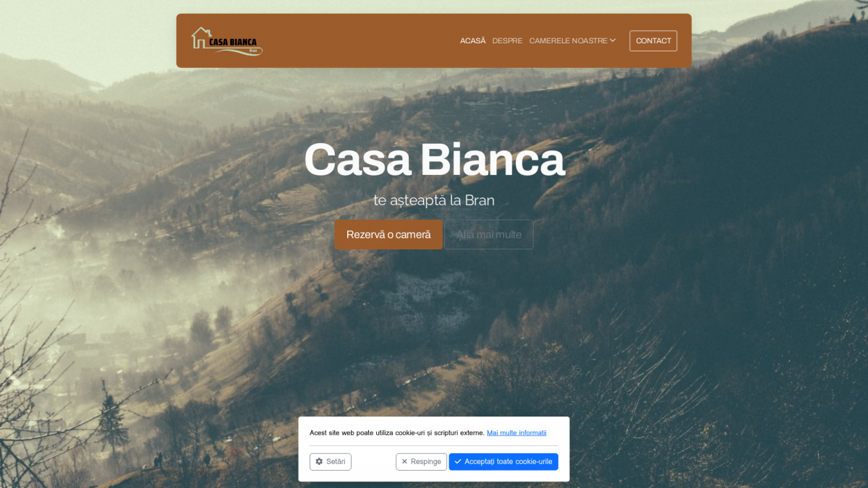Click the Casa Bianca house logo
The width and height of the screenshot is (868, 488).
coord(226,40)
